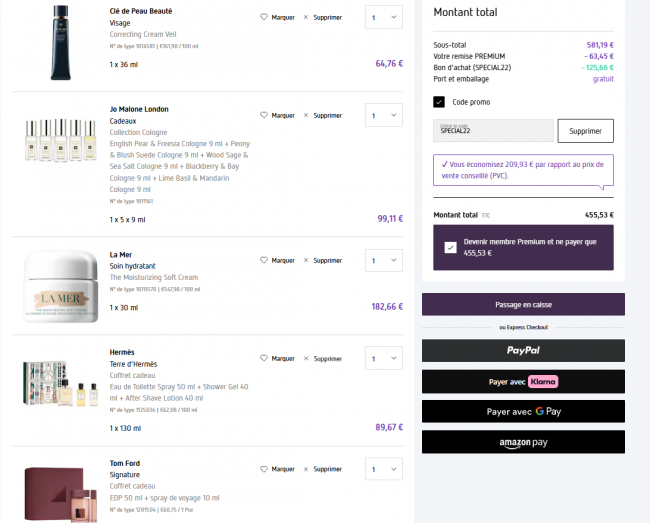Viewport: 650px width, 523px height.
Task: Click the SPECIAL22 promo code field
Action: (x=492, y=131)
